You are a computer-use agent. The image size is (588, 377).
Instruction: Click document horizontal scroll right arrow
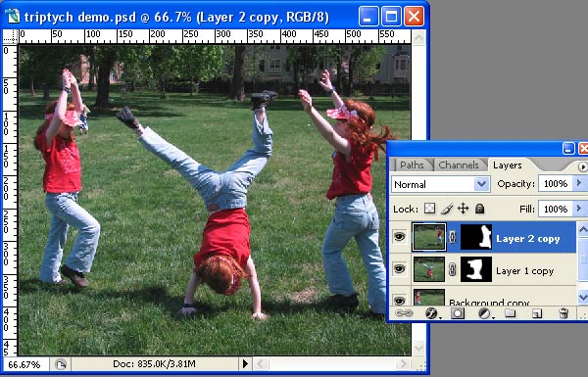pyautogui.click(x=404, y=363)
